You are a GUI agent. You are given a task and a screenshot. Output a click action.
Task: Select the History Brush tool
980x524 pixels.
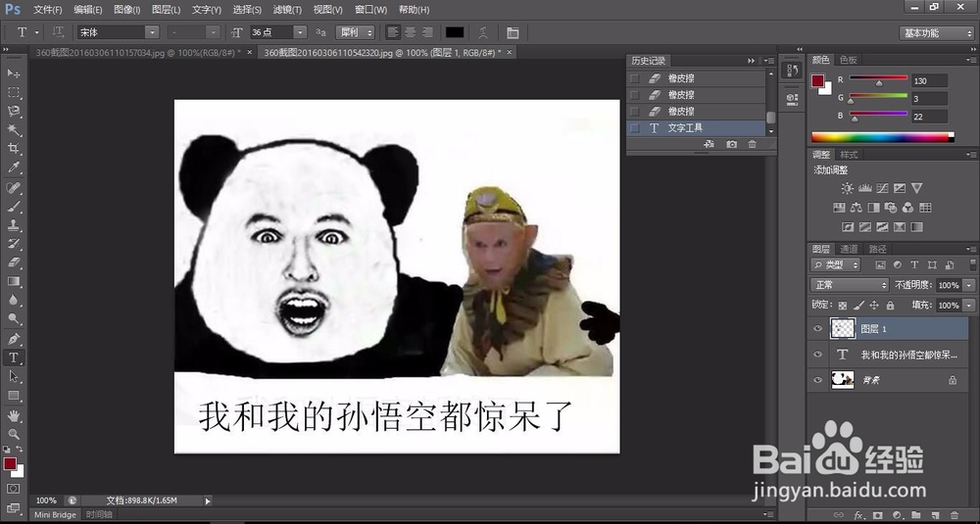coord(13,244)
